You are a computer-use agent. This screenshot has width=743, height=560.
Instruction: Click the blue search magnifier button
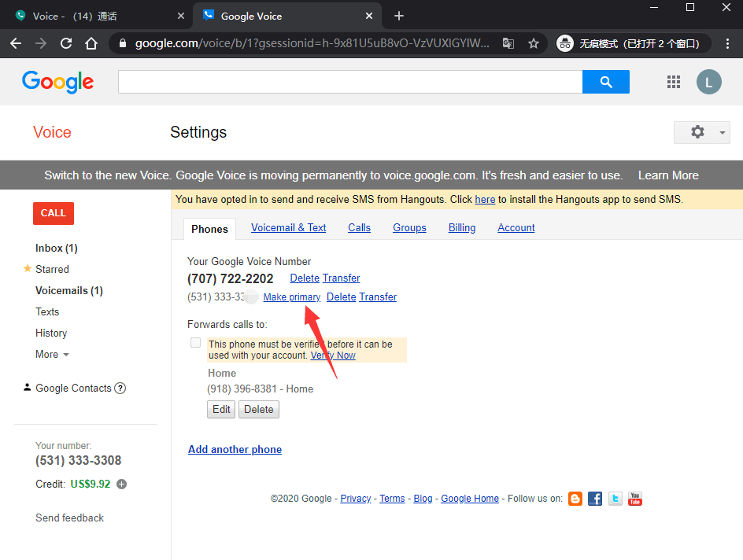coord(605,82)
